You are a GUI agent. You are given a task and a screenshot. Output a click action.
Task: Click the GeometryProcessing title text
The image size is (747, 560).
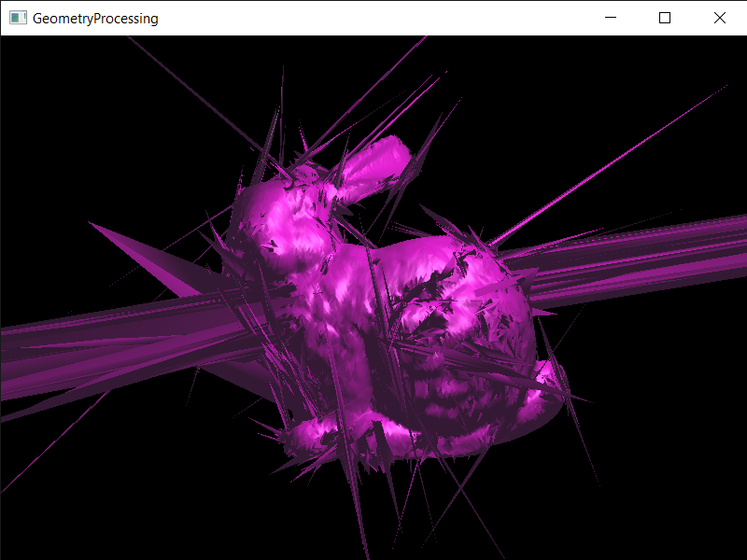pyautogui.click(x=94, y=18)
